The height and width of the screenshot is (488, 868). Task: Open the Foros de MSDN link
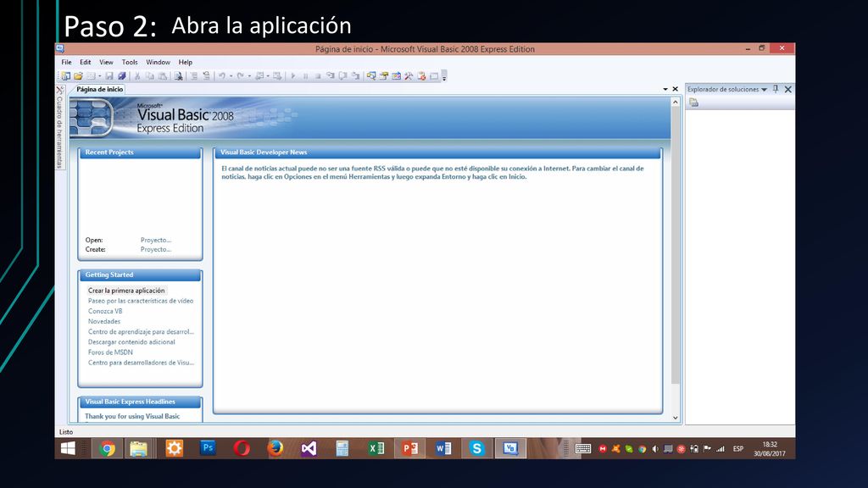coord(110,352)
